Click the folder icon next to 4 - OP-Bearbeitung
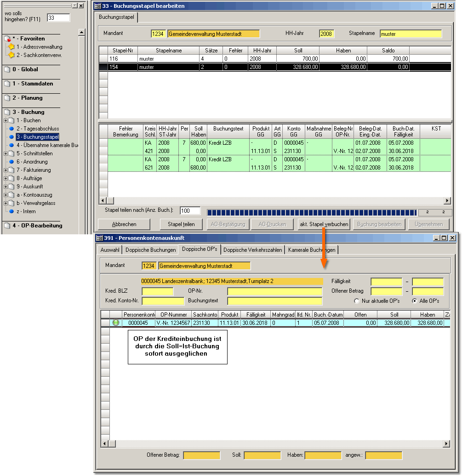462x476 pixels. point(7,226)
